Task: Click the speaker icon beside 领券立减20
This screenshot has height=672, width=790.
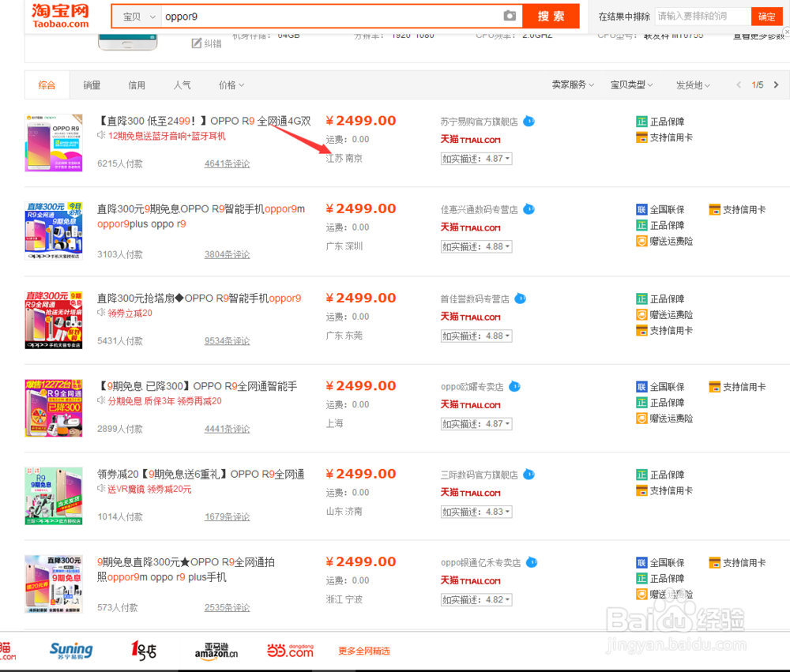Action: coord(101,313)
